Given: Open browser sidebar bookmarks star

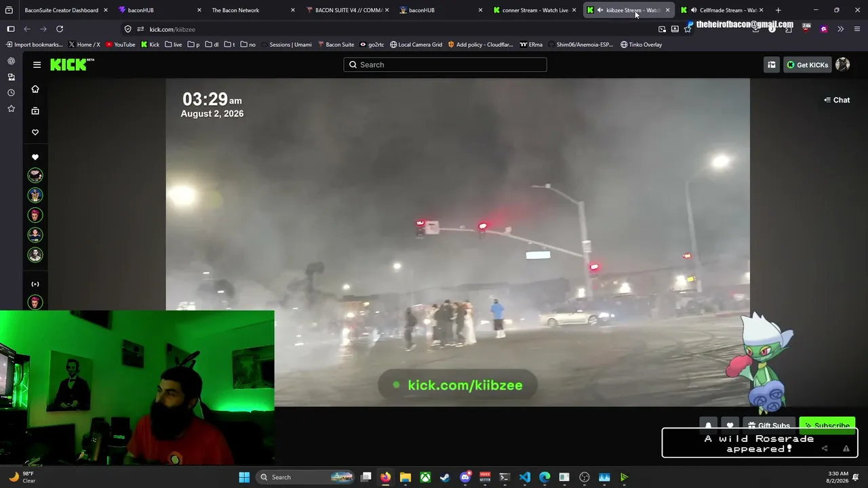Looking at the screenshot, I should (x=11, y=108).
